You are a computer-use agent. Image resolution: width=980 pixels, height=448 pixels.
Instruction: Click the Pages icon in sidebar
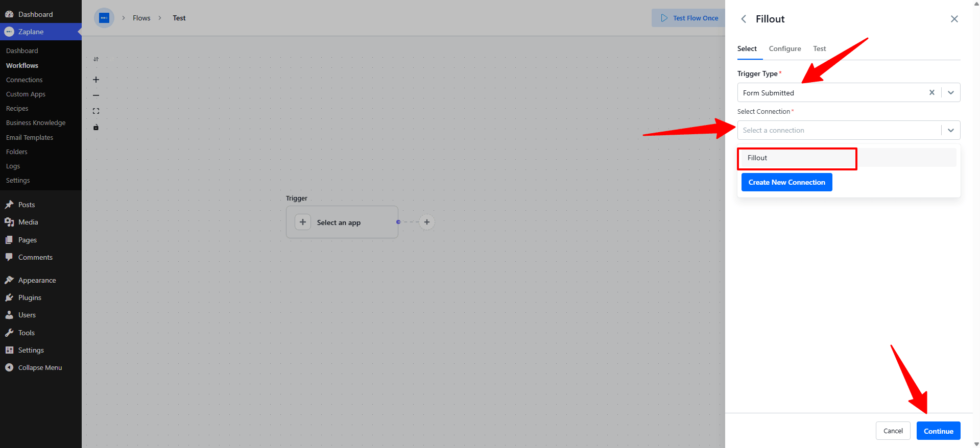9,240
